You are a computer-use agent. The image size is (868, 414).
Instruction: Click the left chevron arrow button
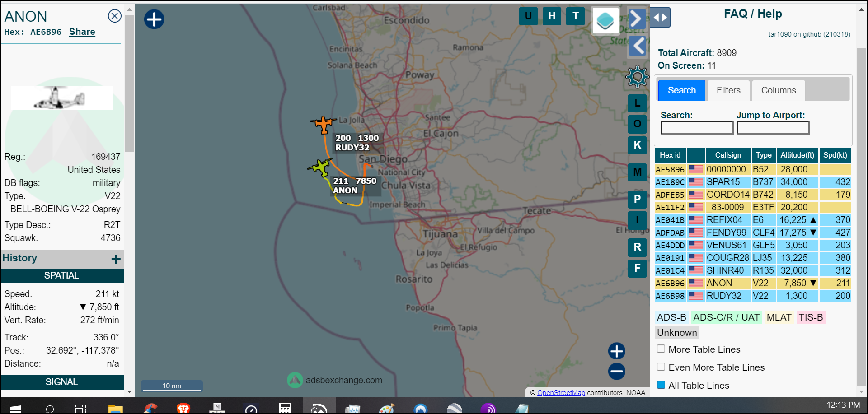(638, 46)
